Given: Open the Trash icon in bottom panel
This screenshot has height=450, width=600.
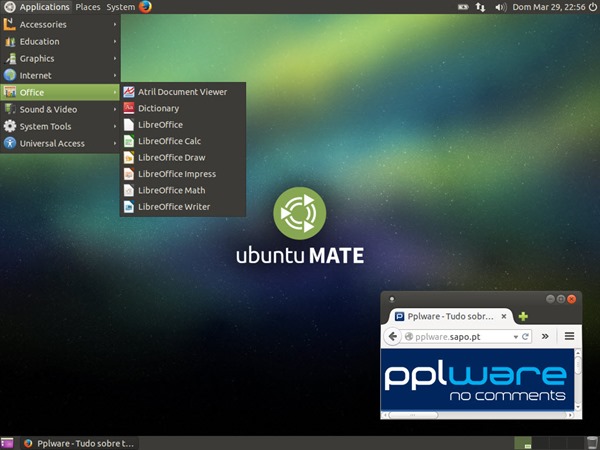Looking at the screenshot, I should (x=592, y=443).
